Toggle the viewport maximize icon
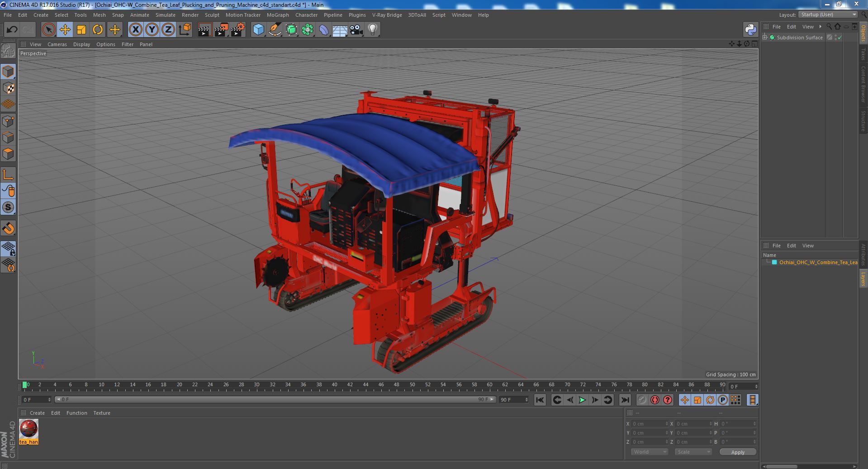868x469 pixels. (754, 44)
